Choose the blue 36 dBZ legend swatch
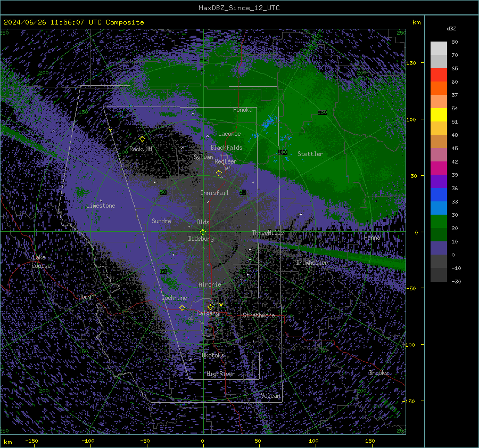The image size is (479, 448). click(439, 194)
